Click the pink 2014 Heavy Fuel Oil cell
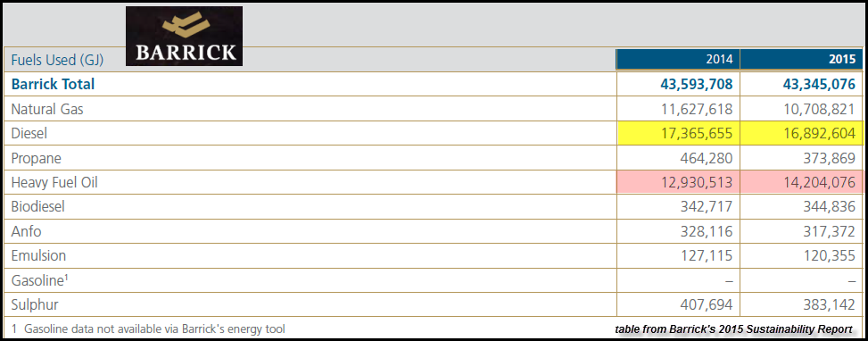This screenshot has width=868, height=341. pyautogui.click(x=678, y=182)
